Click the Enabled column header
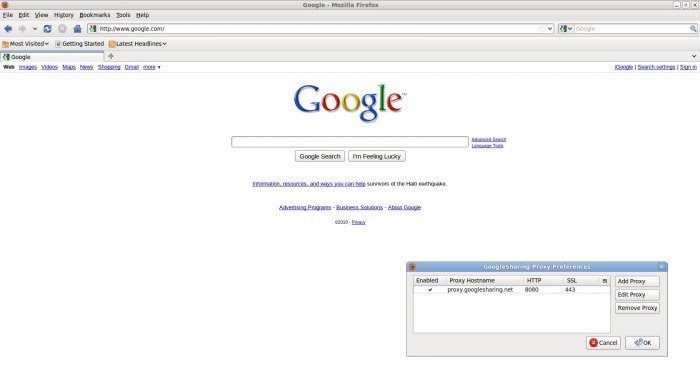The width and height of the screenshot is (700, 389). pos(429,280)
